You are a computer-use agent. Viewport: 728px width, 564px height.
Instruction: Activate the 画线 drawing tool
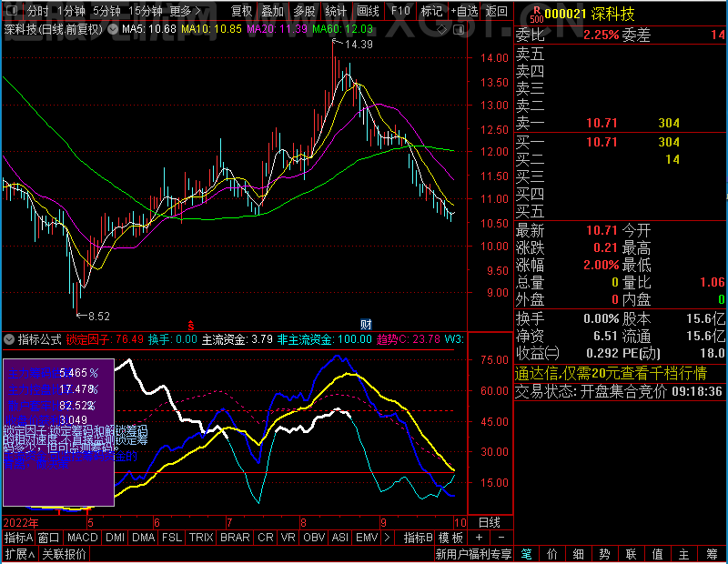pos(368,11)
